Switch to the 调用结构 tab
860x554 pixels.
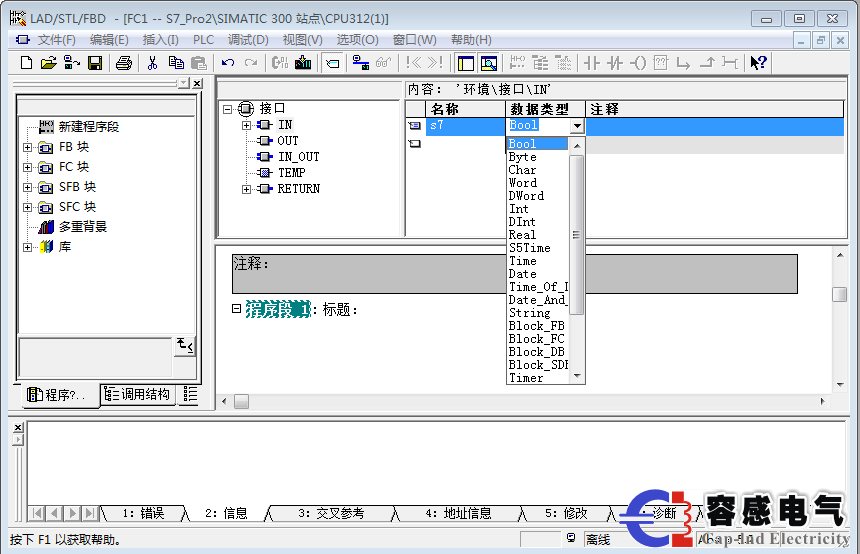tap(138, 394)
